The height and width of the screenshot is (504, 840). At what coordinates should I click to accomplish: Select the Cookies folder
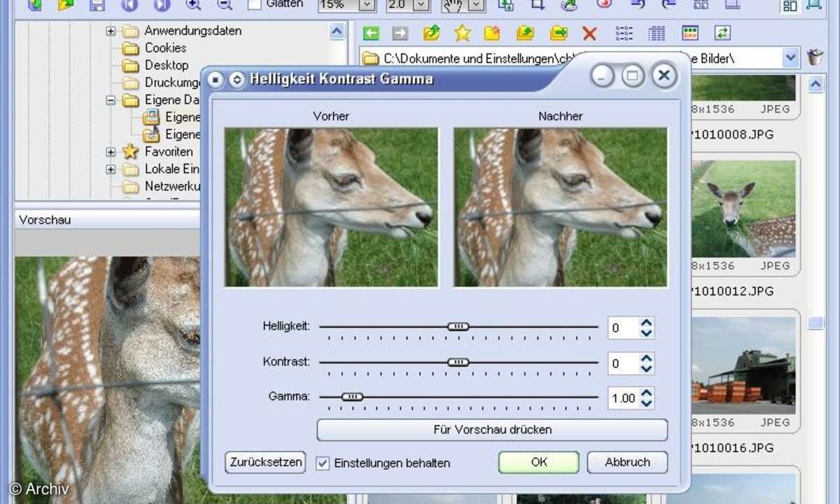tap(165, 48)
